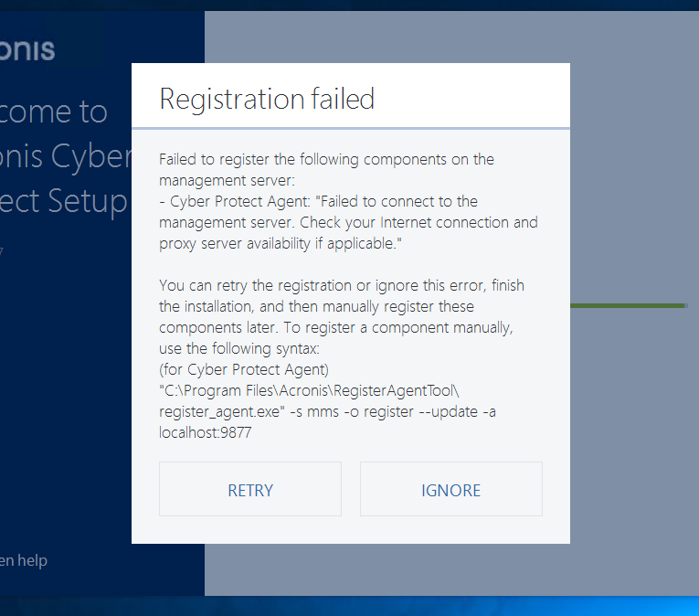Image resolution: width=699 pixels, height=616 pixels.
Task: Click the RETRY button
Action: (x=250, y=490)
